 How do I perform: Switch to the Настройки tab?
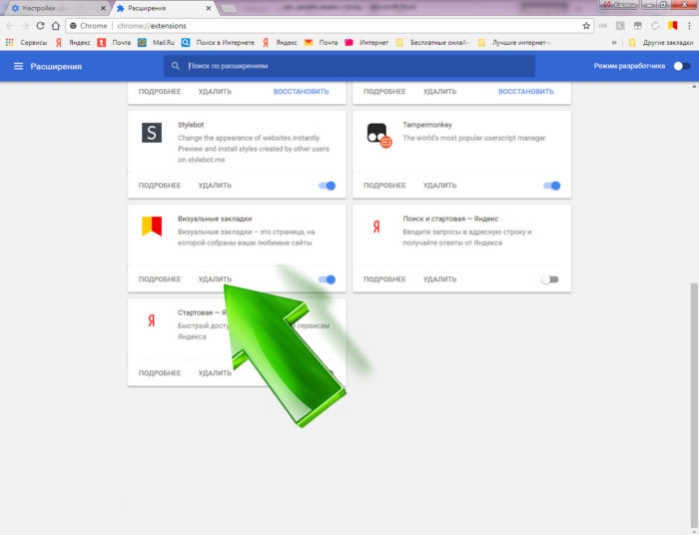57,8
